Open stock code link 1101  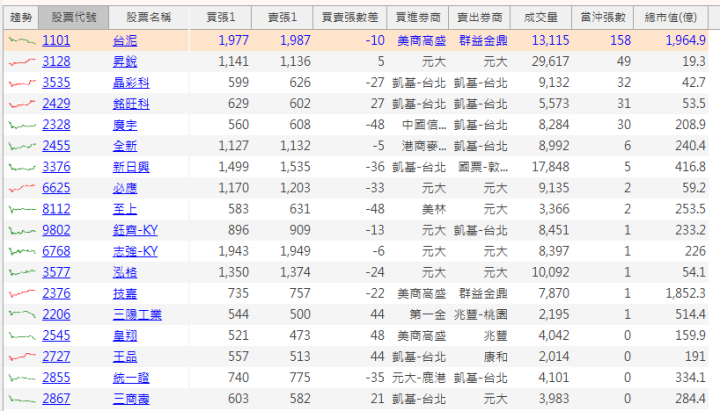point(56,40)
